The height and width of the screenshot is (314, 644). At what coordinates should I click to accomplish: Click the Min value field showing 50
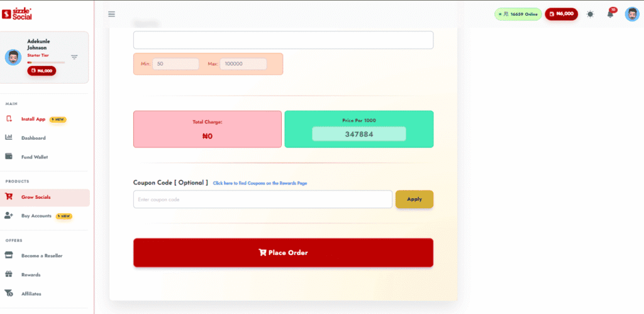click(x=175, y=64)
